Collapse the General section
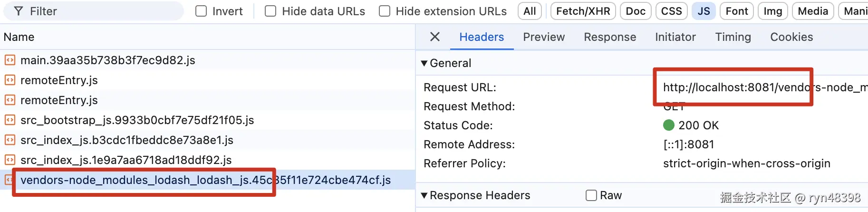This screenshot has width=868, height=212. tap(424, 63)
